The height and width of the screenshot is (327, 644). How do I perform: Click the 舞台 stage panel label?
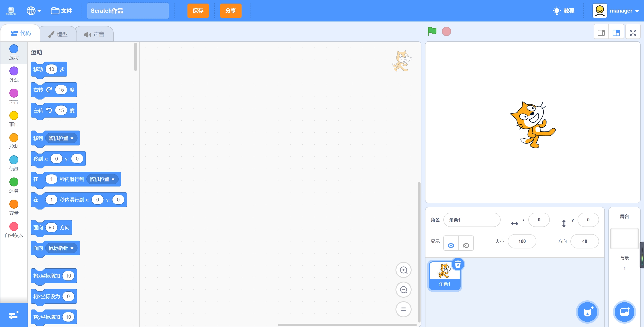[624, 216]
